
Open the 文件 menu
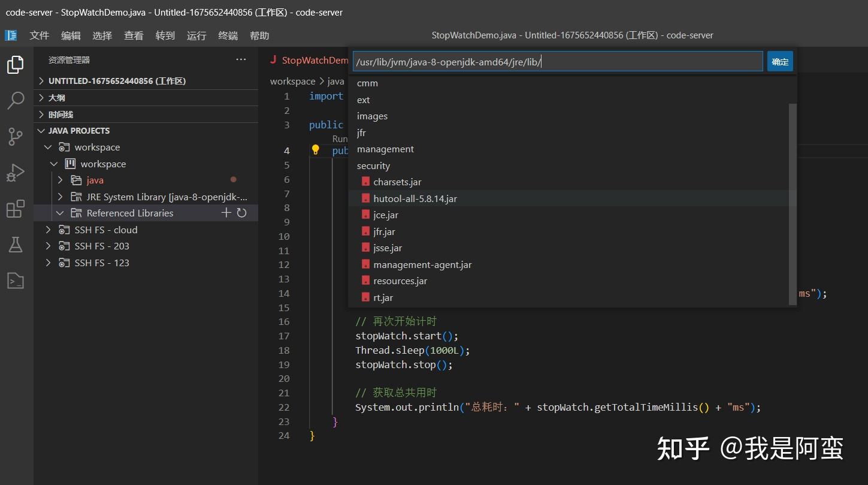tap(40, 35)
